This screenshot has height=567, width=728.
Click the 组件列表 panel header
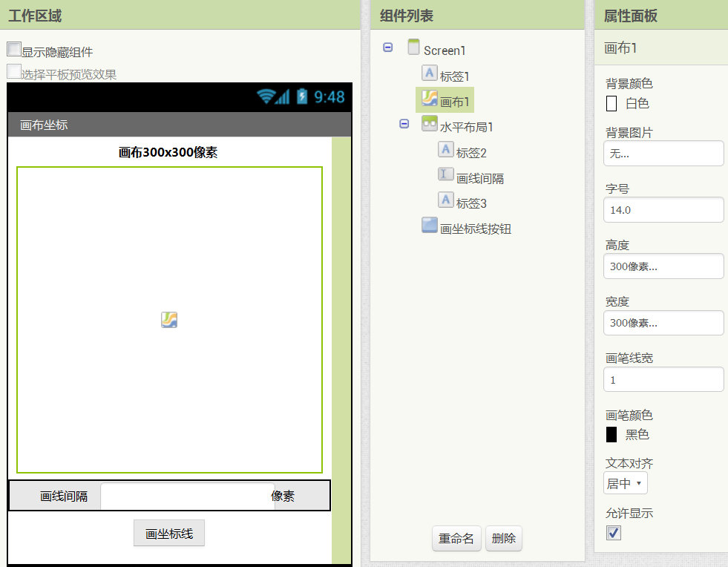point(477,15)
